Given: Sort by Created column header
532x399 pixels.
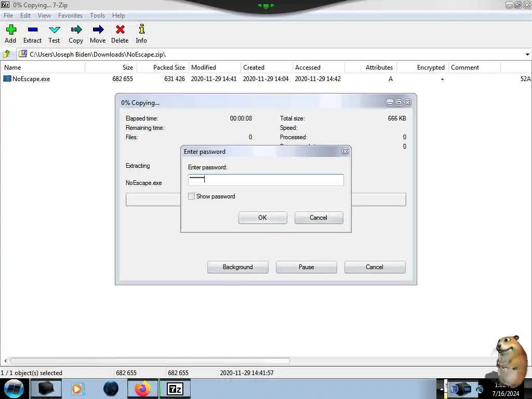Looking at the screenshot, I should [x=267, y=68].
